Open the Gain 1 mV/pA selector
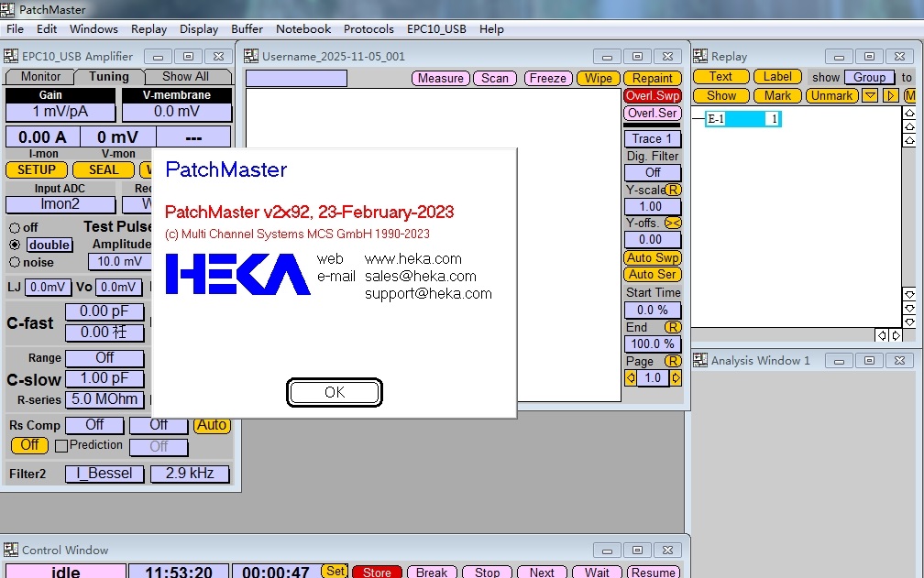 coord(60,112)
